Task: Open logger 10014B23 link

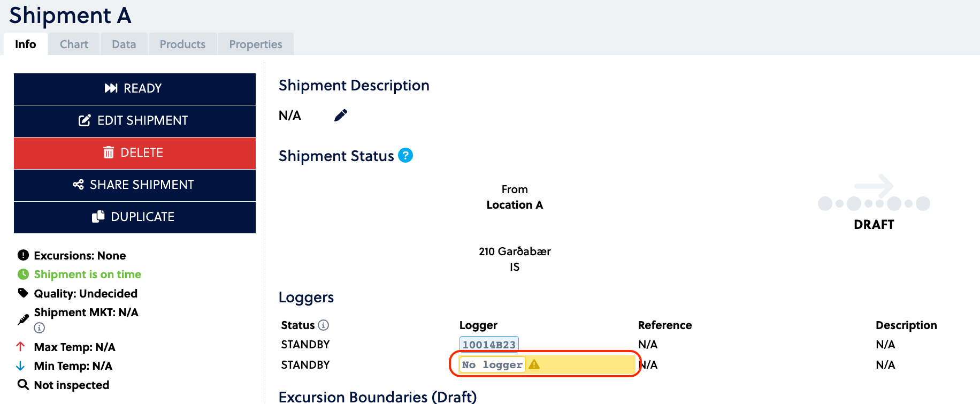Action: point(489,345)
